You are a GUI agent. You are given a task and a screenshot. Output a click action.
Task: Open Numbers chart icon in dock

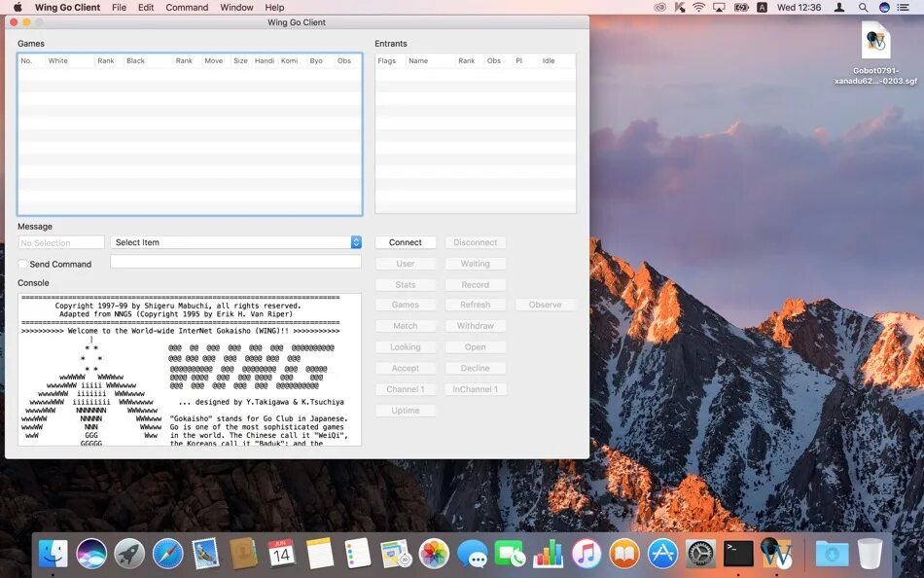pyautogui.click(x=549, y=555)
